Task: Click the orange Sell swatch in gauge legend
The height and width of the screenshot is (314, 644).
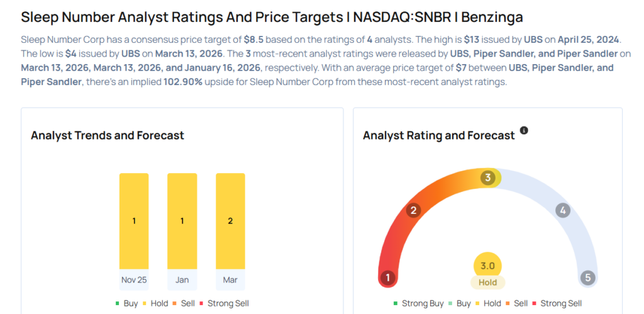Action: (509, 303)
